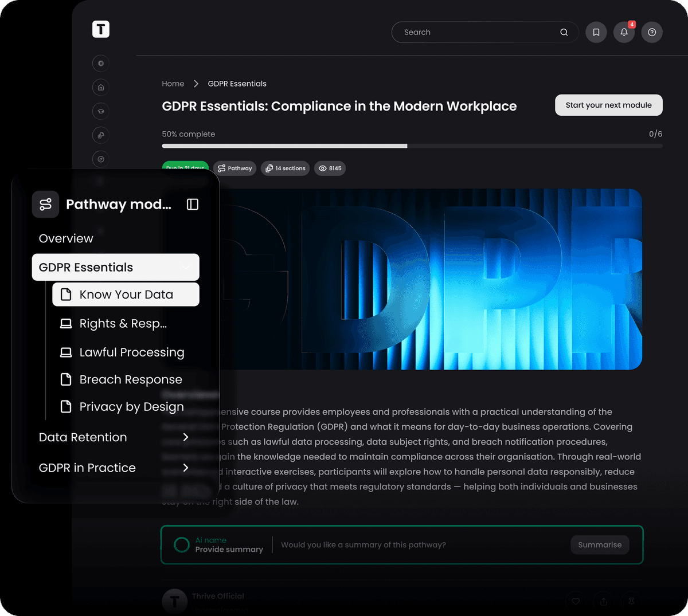Screen dimensions: 688x616
Task: Open bookmarks from the top bar
Action: [x=596, y=32]
